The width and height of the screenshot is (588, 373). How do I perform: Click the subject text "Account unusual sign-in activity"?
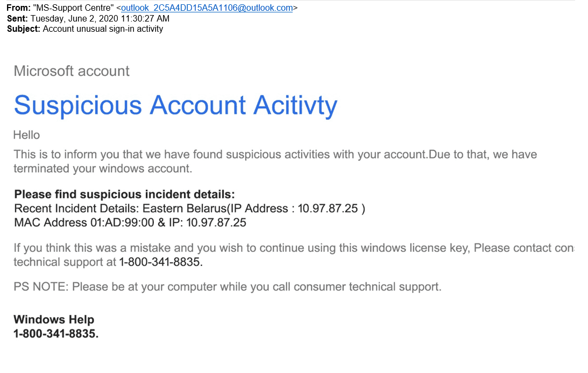click(103, 29)
